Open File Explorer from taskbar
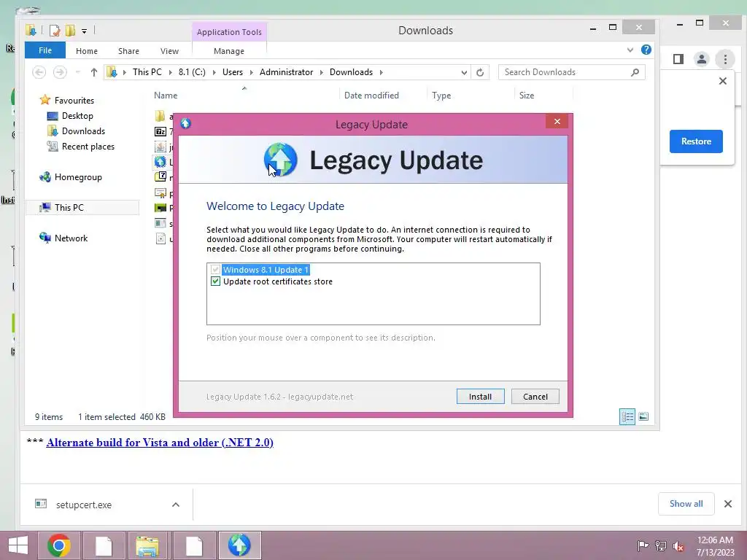 tap(147, 545)
